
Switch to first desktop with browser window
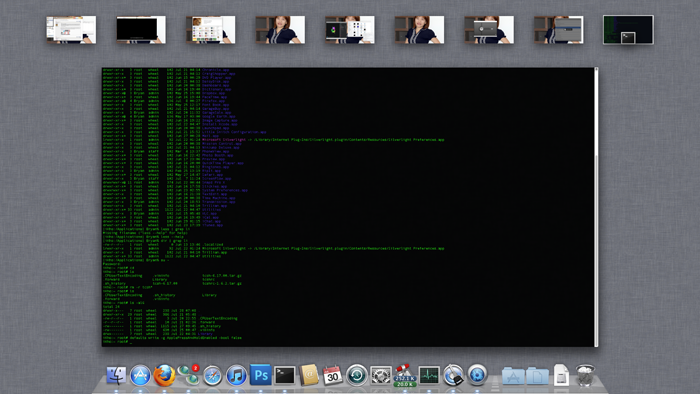[x=71, y=29]
